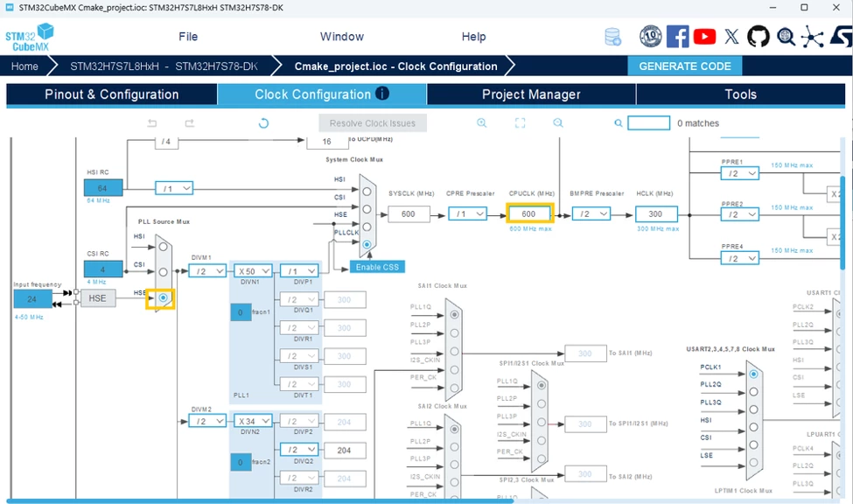Select PLLCLK in System Clock Mux

click(367, 244)
